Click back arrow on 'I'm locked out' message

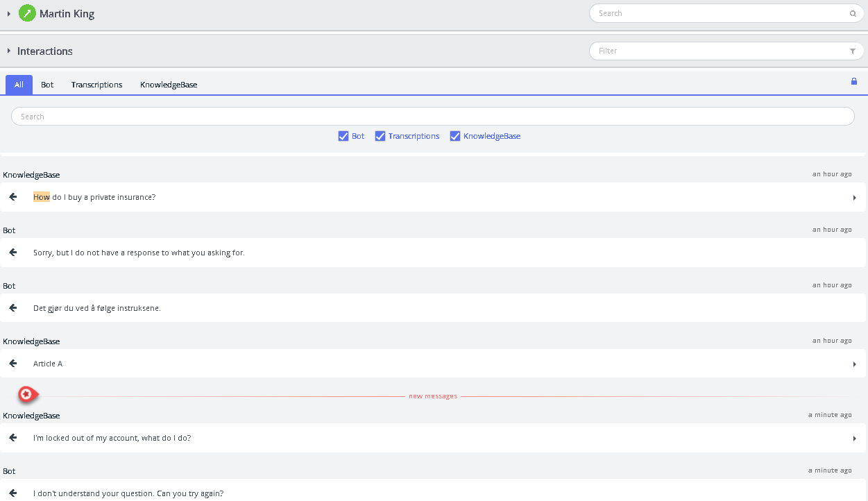(x=13, y=438)
